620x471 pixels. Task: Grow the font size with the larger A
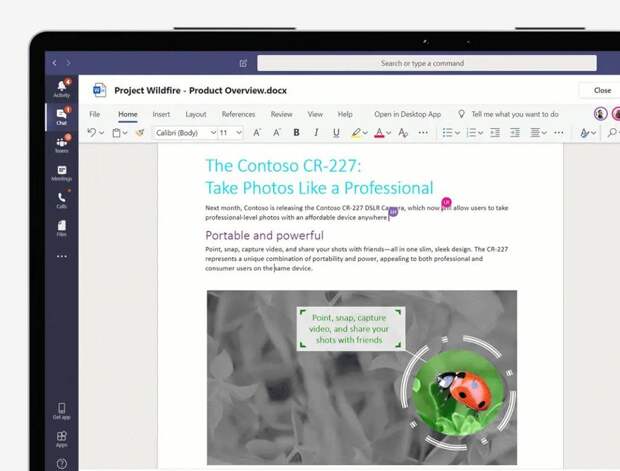257,132
